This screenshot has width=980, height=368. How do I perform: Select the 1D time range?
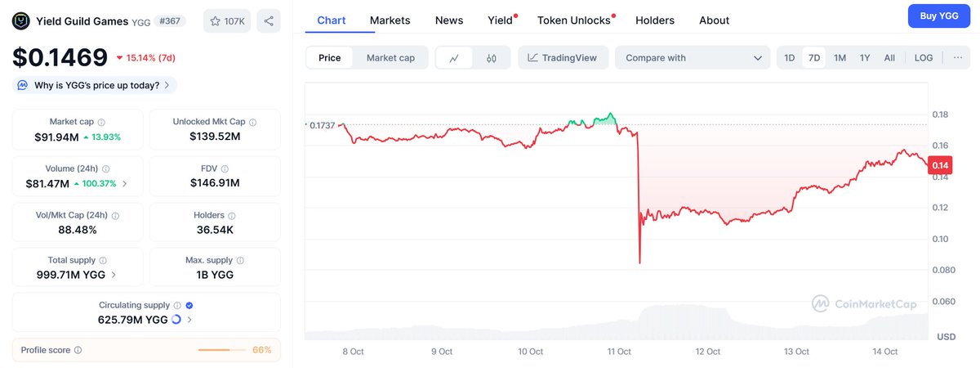tap(789, 58)
